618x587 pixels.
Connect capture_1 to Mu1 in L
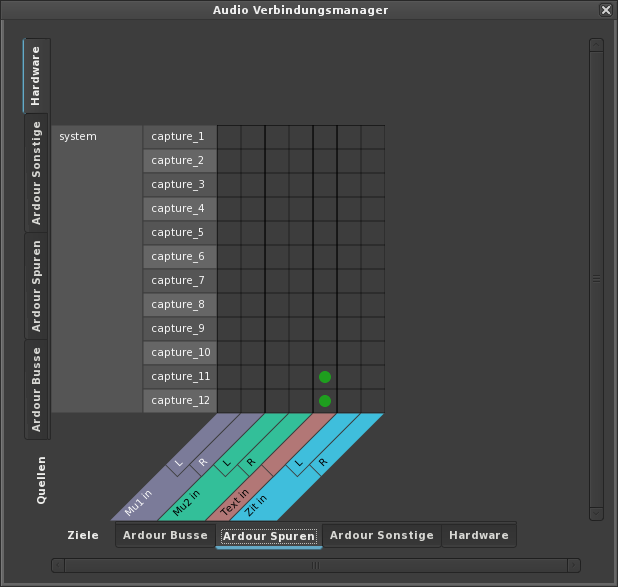pyautogui.click(x=229, y=137)
